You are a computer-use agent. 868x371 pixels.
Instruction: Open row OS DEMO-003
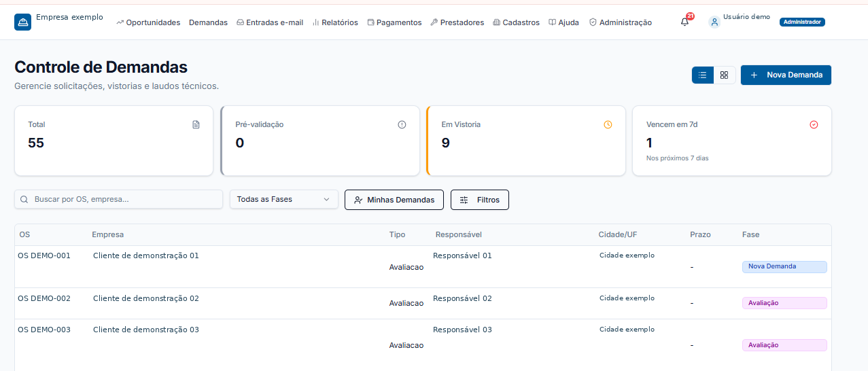423,345
